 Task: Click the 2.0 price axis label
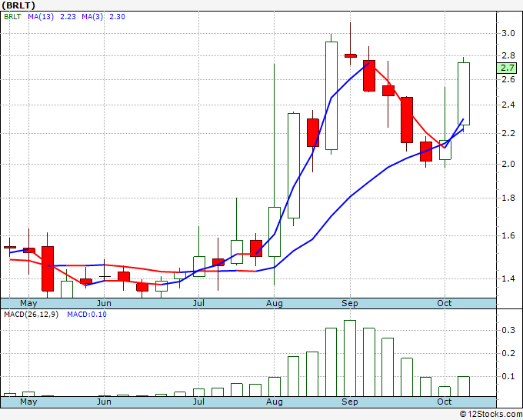pyautogui.click(x=506, y=164)
